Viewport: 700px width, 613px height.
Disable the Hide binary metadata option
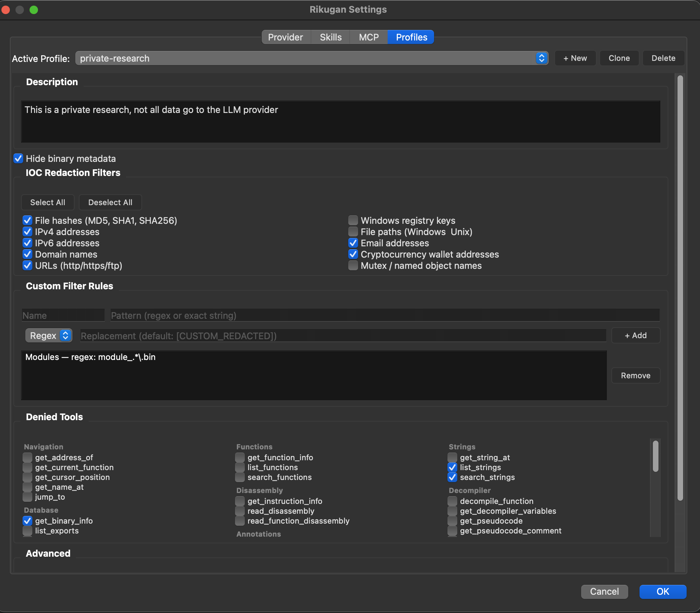(x=18, y=158)
